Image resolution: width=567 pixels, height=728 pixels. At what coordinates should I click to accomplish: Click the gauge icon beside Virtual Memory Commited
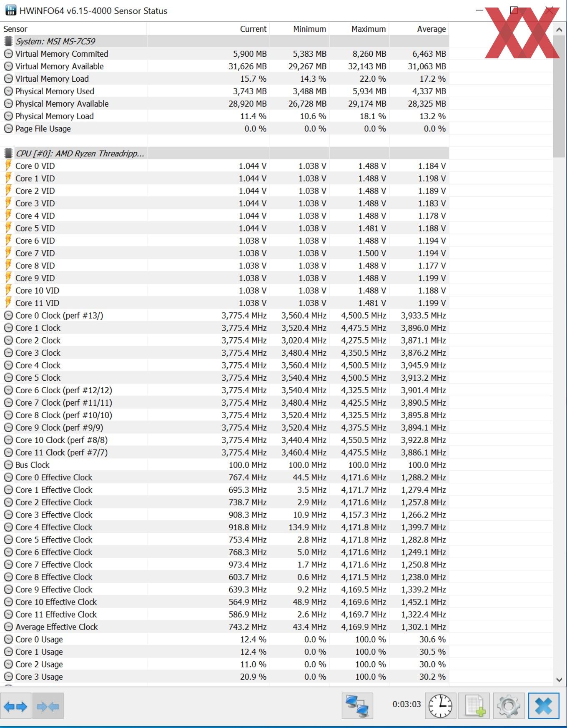[8, 54]
